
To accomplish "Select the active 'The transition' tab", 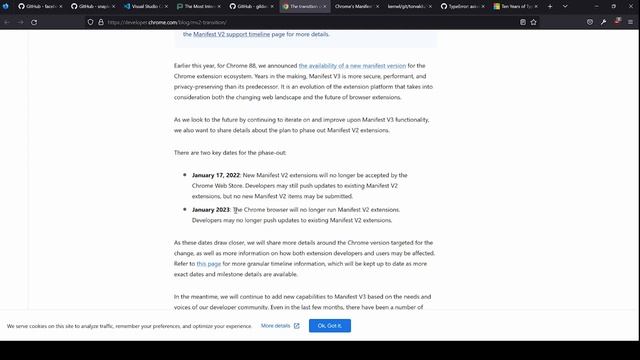I will [304, 6].
